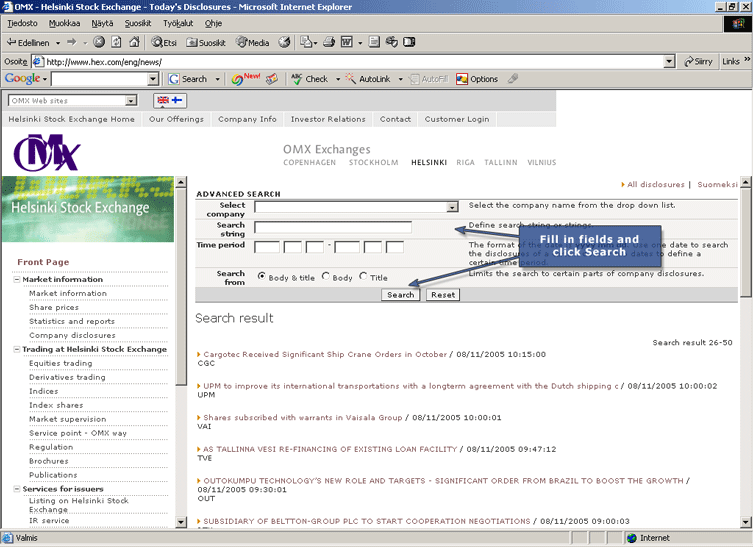The image size is (753, 547).
Task: Click the left panel scroll-up arrow
Action: (181, 182)
